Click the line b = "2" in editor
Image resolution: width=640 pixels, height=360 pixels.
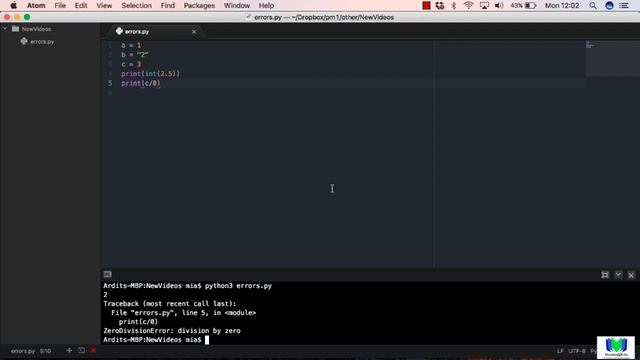click(135, 55)
